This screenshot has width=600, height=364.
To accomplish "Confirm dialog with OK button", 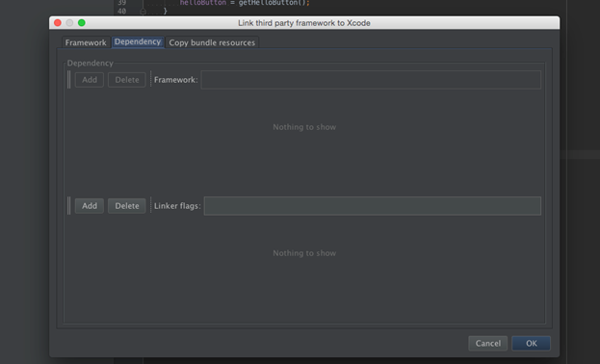I will coord(531,344).
